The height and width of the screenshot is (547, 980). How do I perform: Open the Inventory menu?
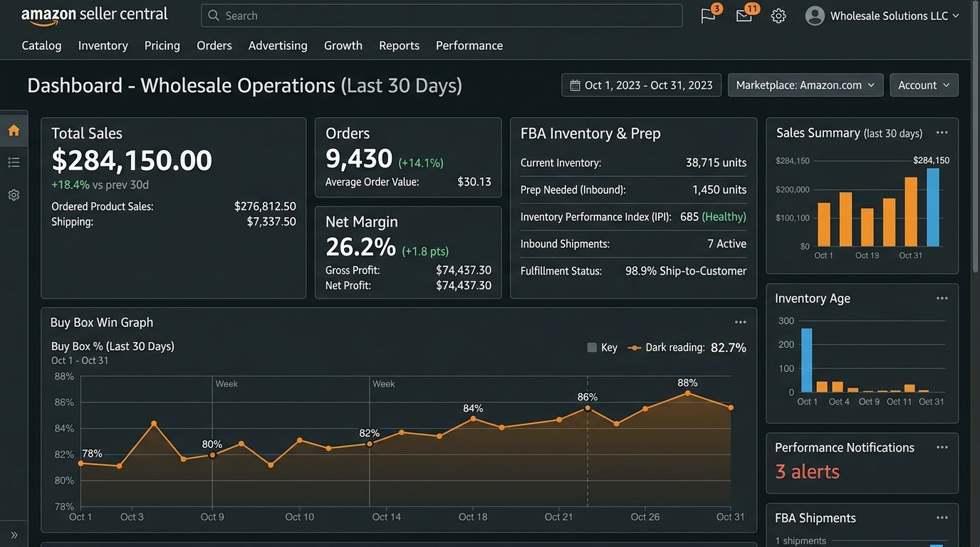point(103,45)
